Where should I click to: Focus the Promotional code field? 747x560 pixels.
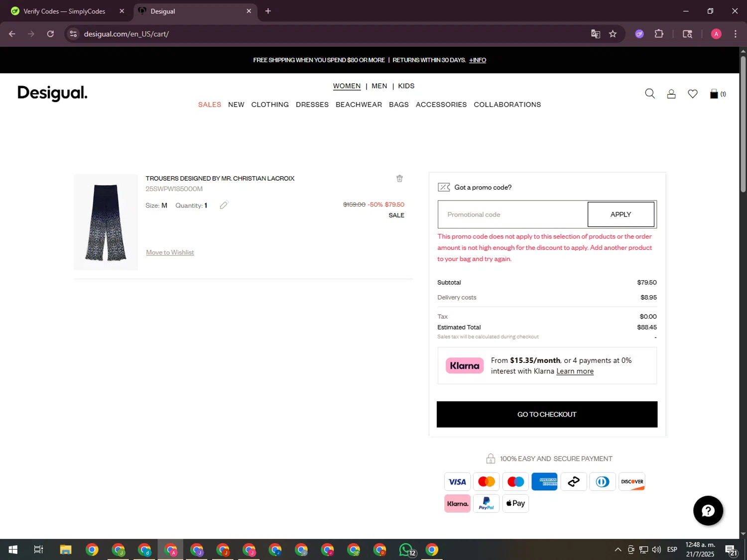point(512,215)
